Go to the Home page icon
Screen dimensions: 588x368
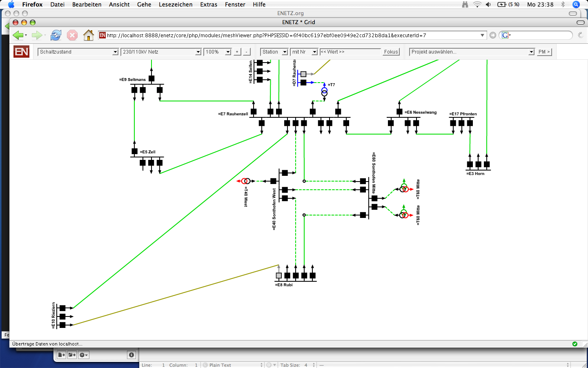pos(88,36)
